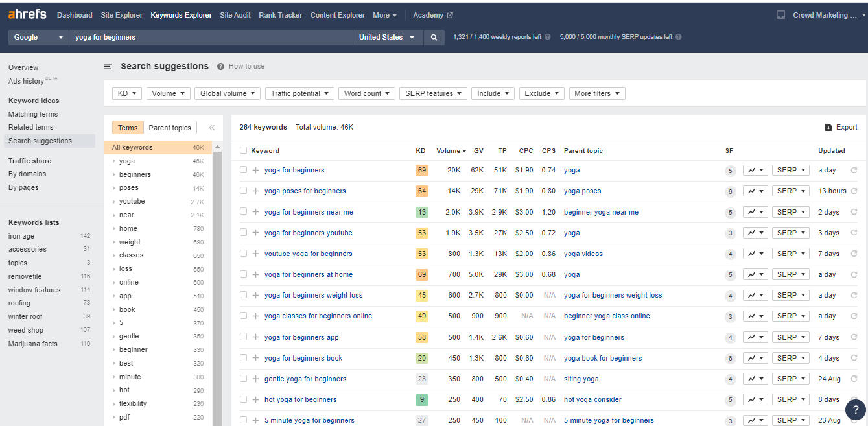Check the yoga for beginners near me keyword

243,211
